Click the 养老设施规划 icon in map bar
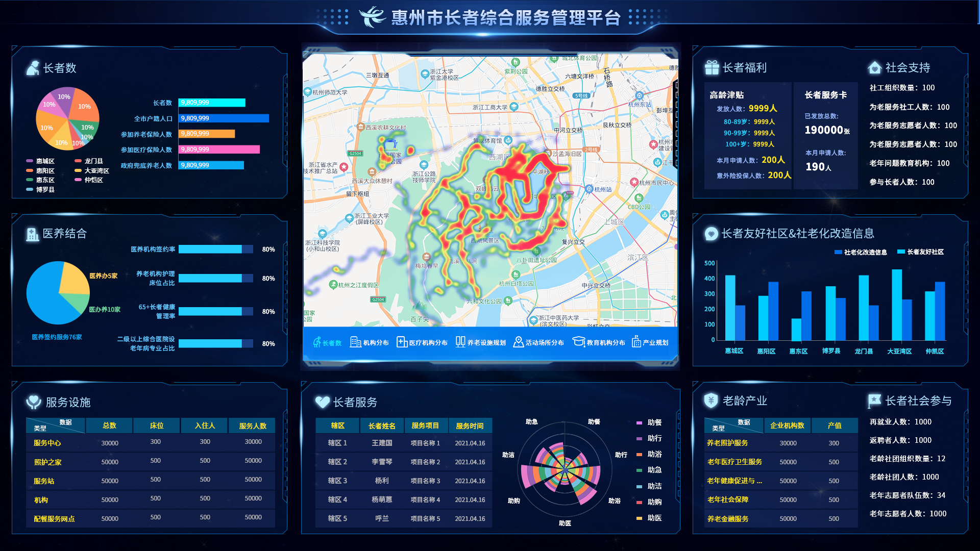This screenshot has width=980, height=551. [x=460, y=342]
